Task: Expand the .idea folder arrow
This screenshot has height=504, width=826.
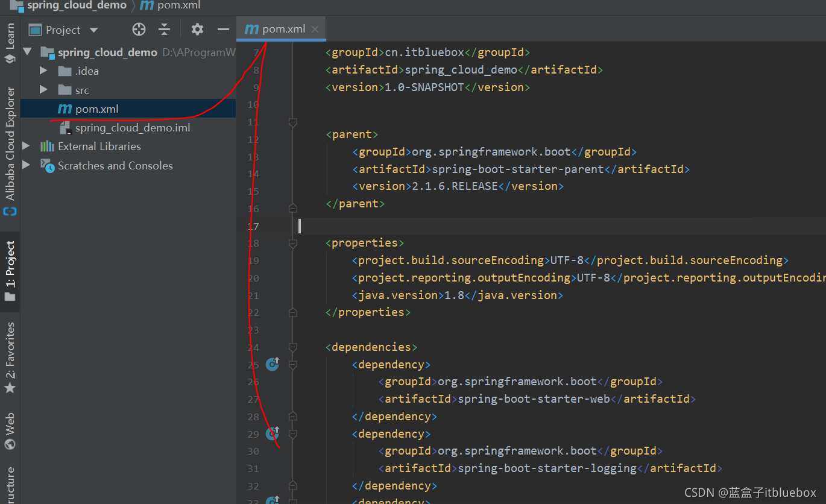Action: (43, 71)
